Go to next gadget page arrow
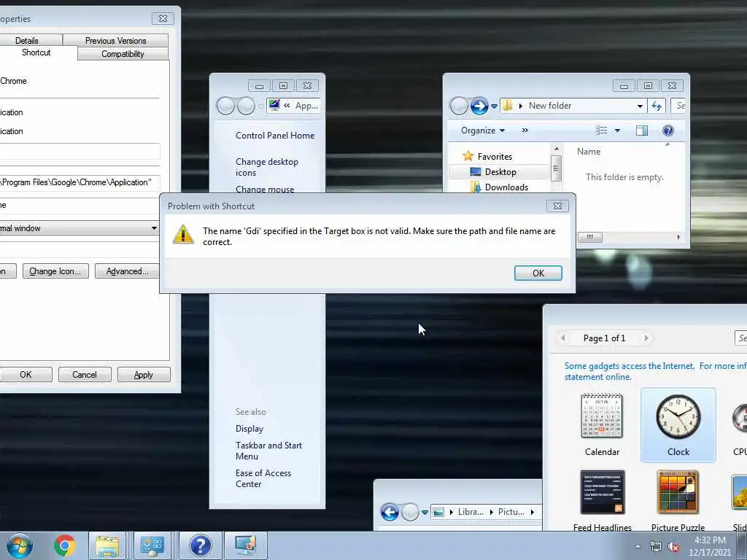The image size is (747, 560). point(646,338)
